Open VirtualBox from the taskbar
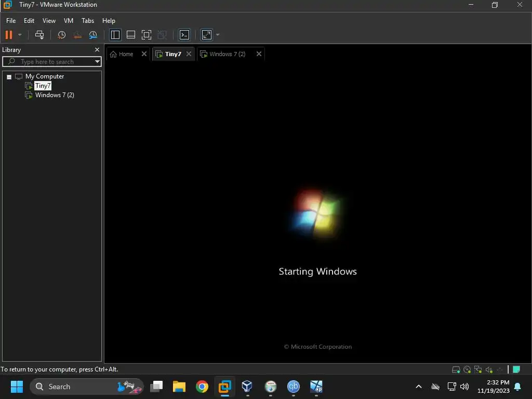This screenshot has height=399, width=532. pos(247,387)
